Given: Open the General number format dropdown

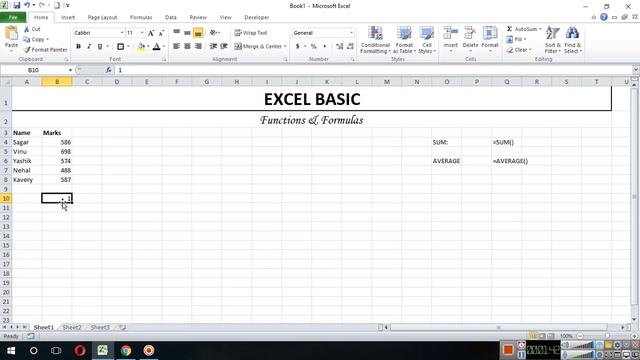Looking at the screenshot, I should [x=351, y=33].
